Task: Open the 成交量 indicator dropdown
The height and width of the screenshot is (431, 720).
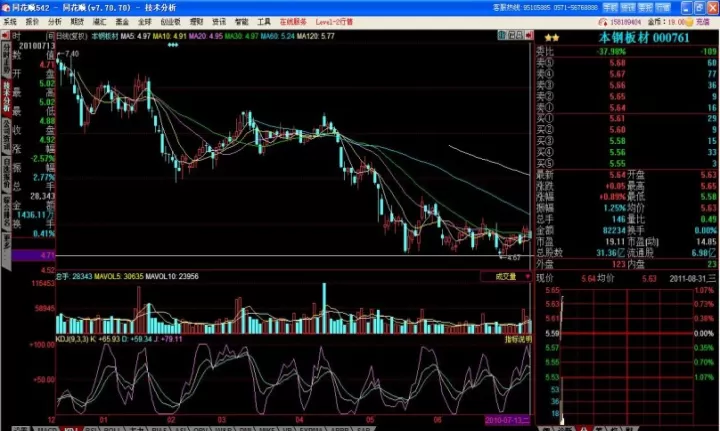Action: pos(506,276)
